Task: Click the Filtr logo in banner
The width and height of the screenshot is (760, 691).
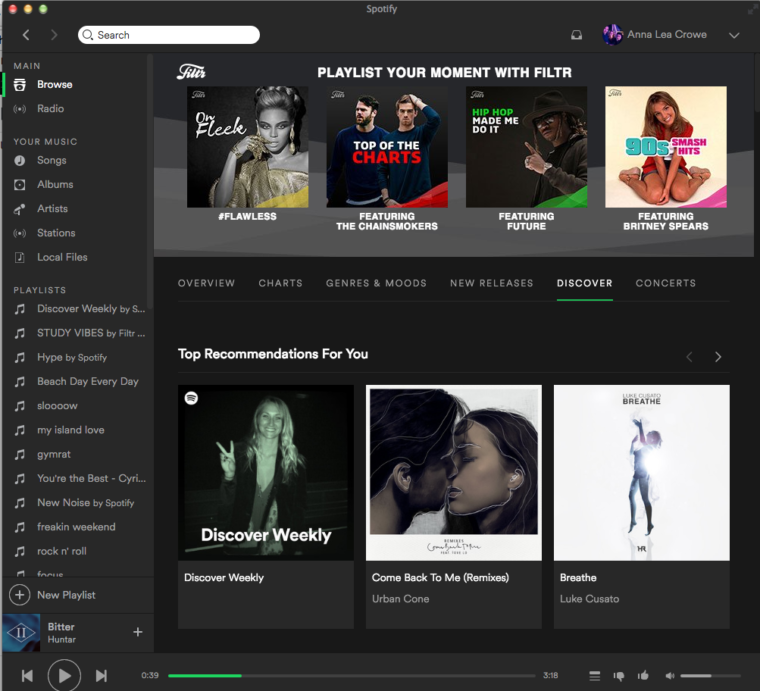Action: click(191, 72)
